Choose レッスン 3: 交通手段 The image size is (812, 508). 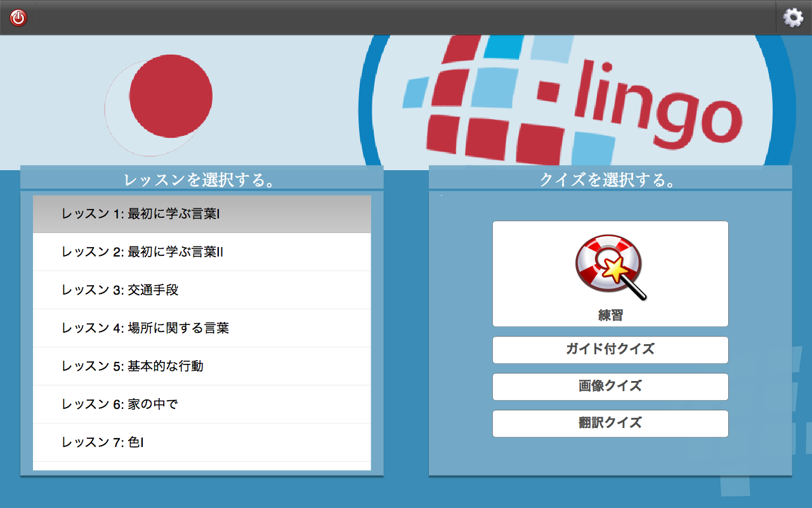[x=202, y=290]
